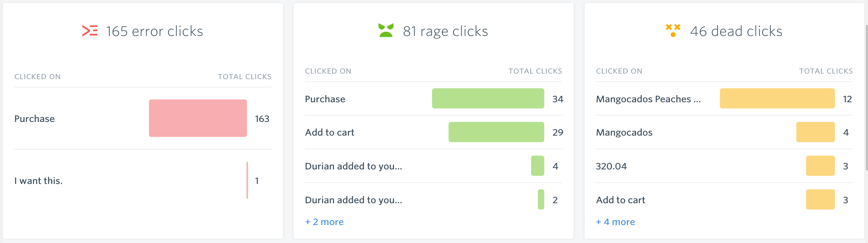Open the 81 rage clicks heading
868x243 pixels.
(x=445, y=31)
